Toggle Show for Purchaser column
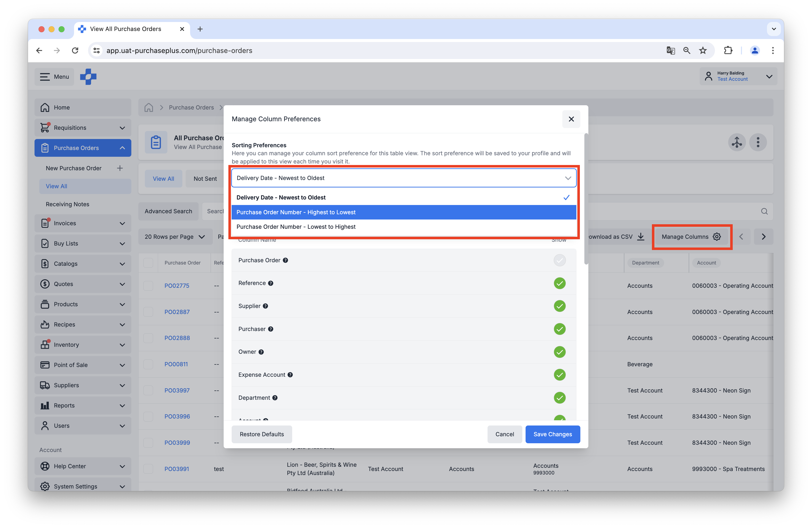Screen dimensions: 812x528 click(x=560, y=329)
